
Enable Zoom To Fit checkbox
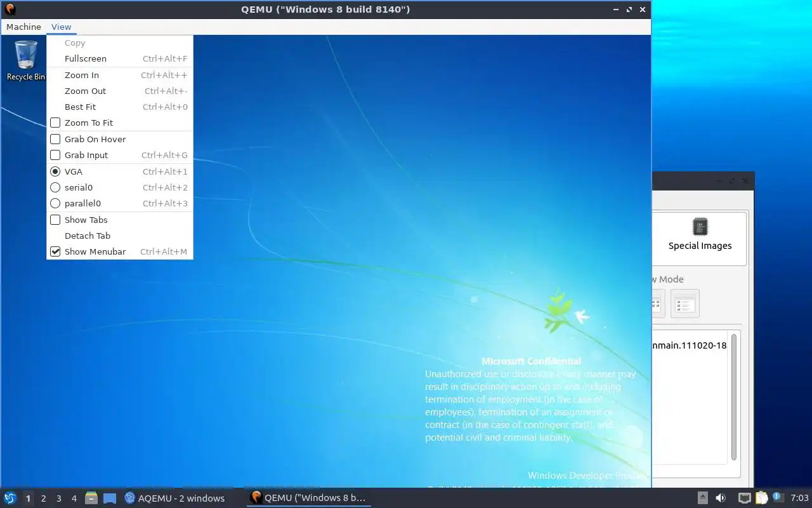(55, 123)
